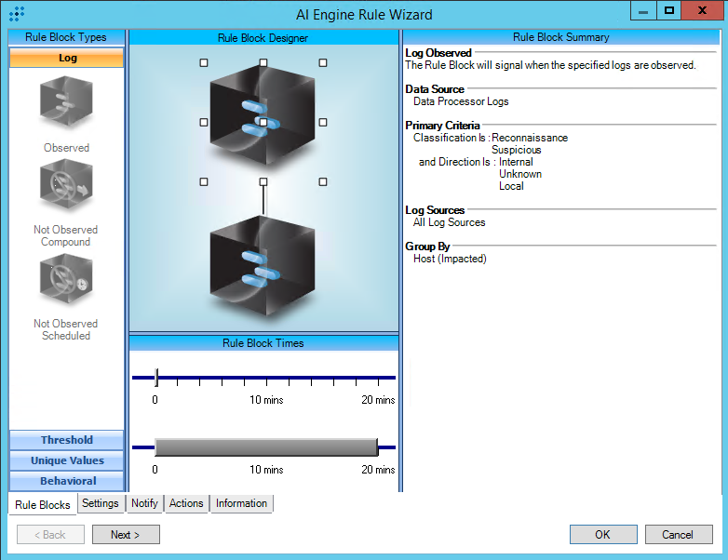The image size is (728, 560).
Task: Expand the Threshold rule block section
Action: point(66,440)
